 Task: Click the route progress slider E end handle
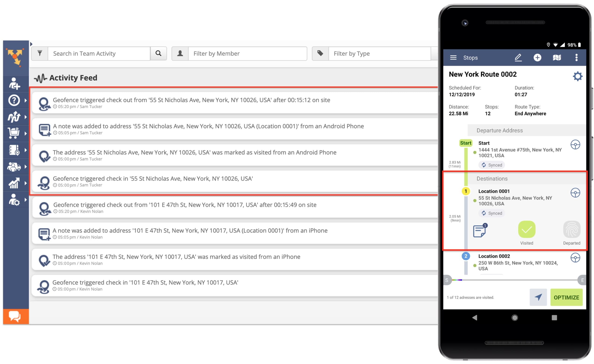(582, 280)
